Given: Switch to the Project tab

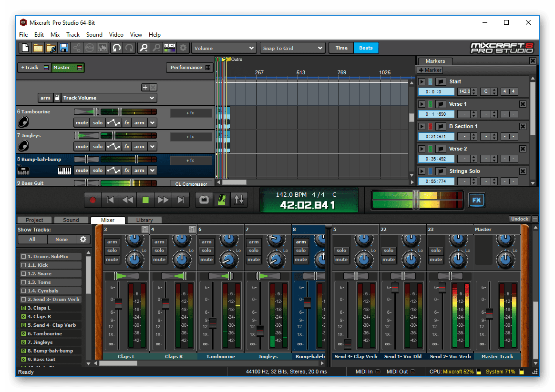Looking at the screenshot, I should tap(34, 220).
